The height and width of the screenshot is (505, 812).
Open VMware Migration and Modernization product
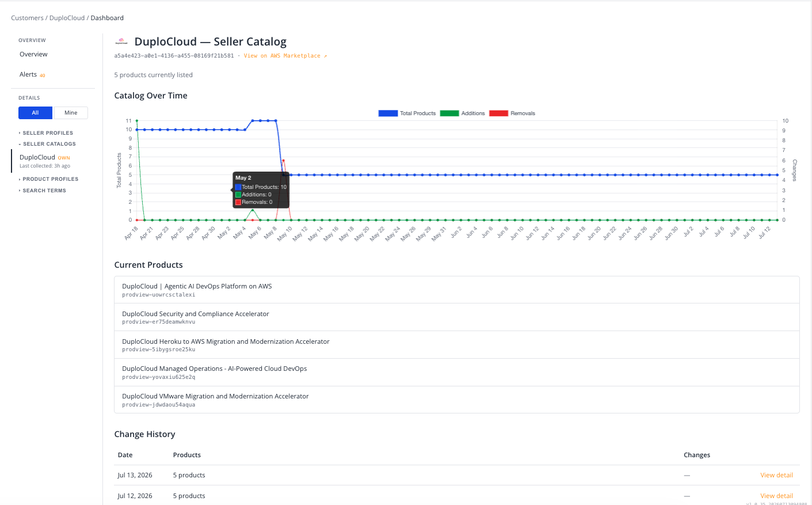[215, 396]
